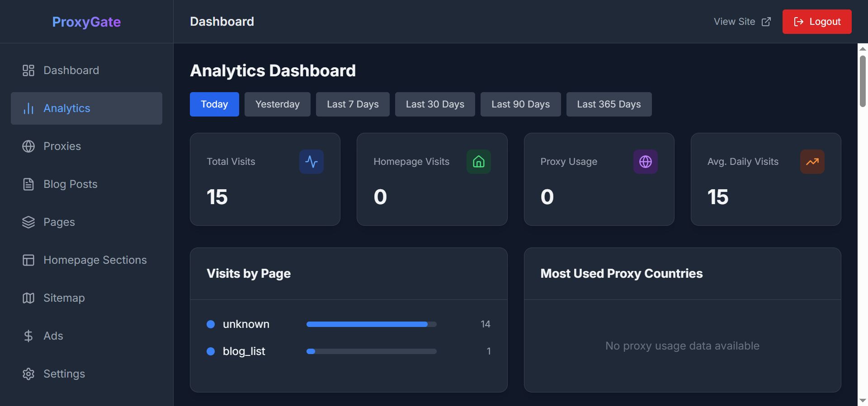Click the unknown page visits progress bar
This screenshot has height=406, width=868.
coord(371,324)
